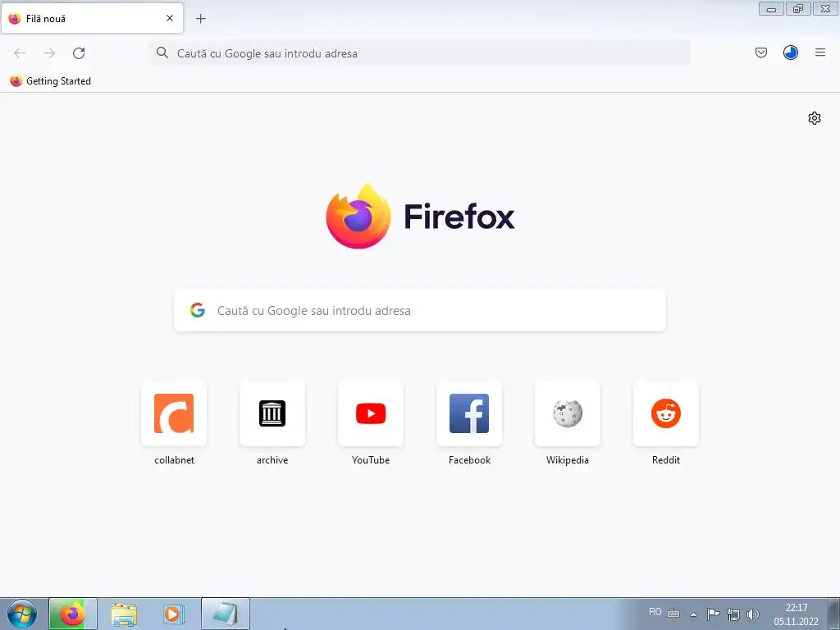Viewport: 840px width, 630px height.
Task: Click the magnifier icon in address bar
Action: tap(162, 52)
